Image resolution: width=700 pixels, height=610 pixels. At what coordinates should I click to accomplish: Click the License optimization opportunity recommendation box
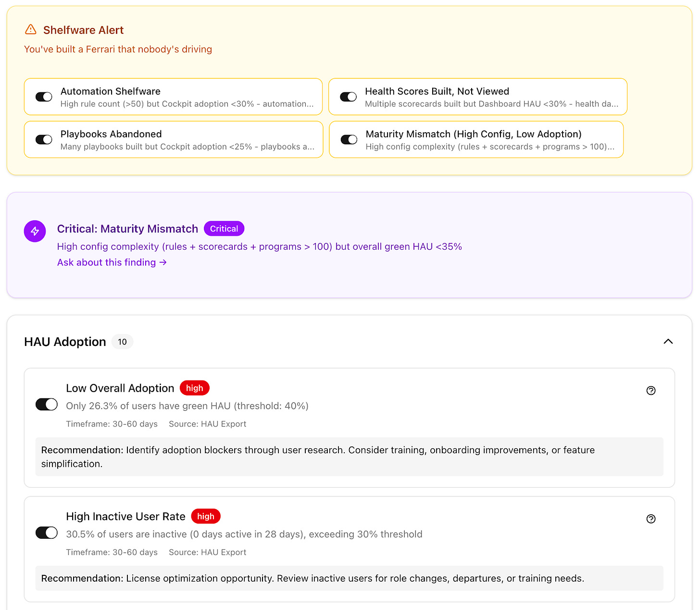pyautogui.click(x=350, y=578)
